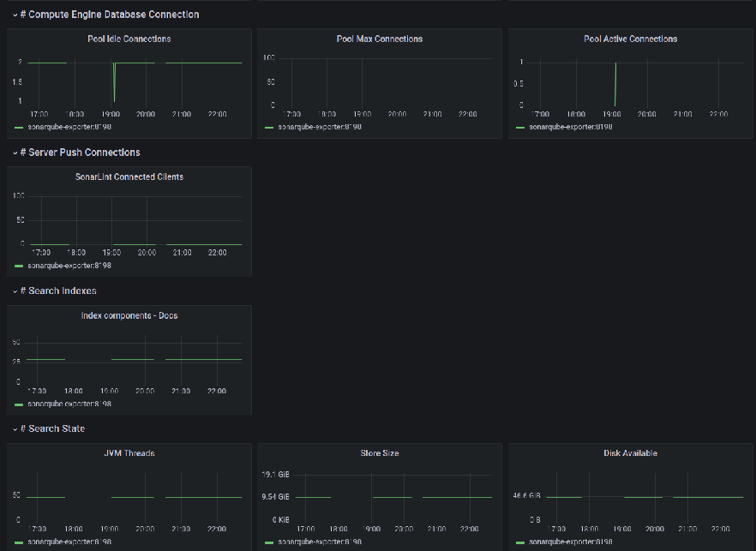Toggle sonarqube-exporter legend label under Store Size
The width and height of the screenshot is (756, 551).
pyautogui.click(x=320, y=542)
